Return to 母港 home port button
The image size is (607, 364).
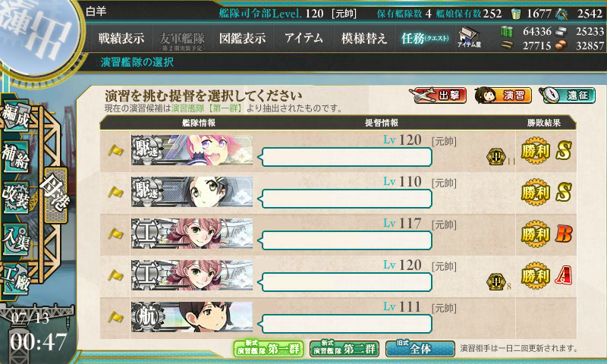tap(55, 196)
